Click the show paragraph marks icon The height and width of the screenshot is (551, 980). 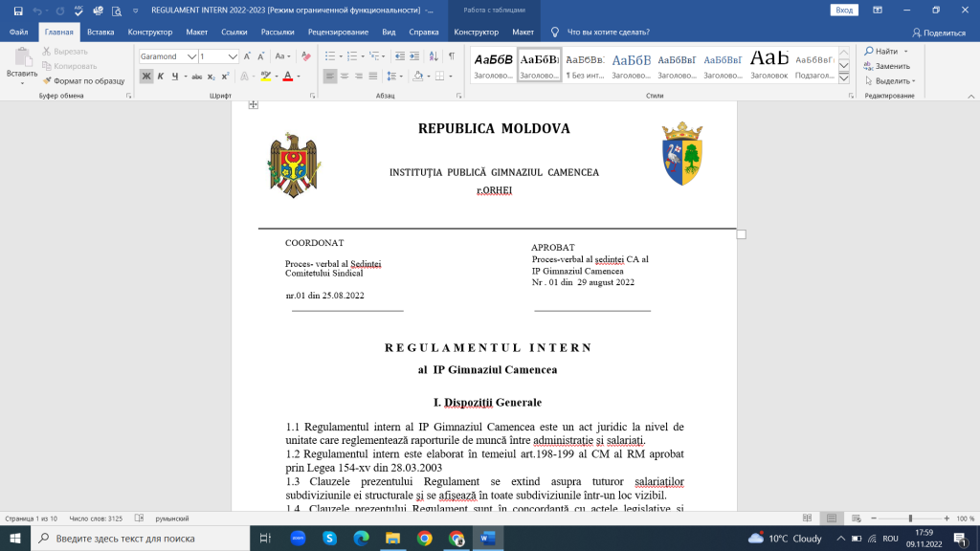coord(452,56)
